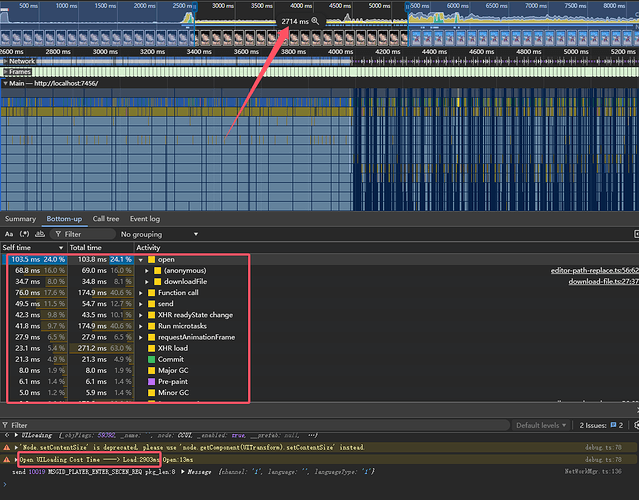This screenshot has height=500, width=639.
Task: Expand the Network track
Action: [x=5, y=61]
